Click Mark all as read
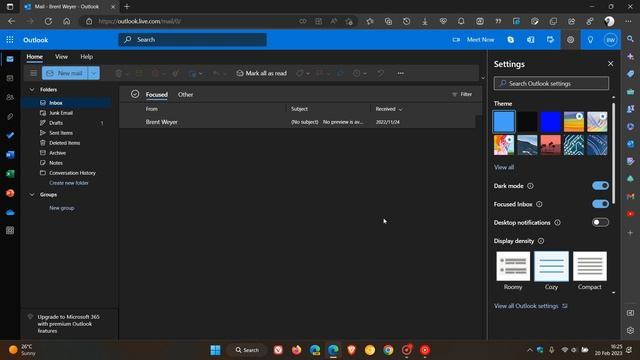The height and width of the screenshot is (360, 640). [x=262, y=73]
